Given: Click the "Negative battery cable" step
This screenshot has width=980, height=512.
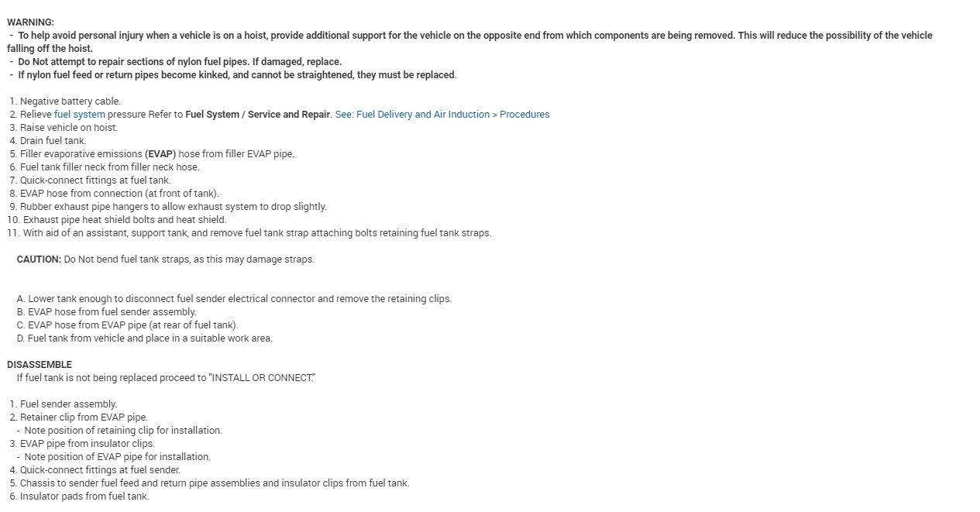Looking at the screenshot, I should pyautogui.click(x=70, y=101).
